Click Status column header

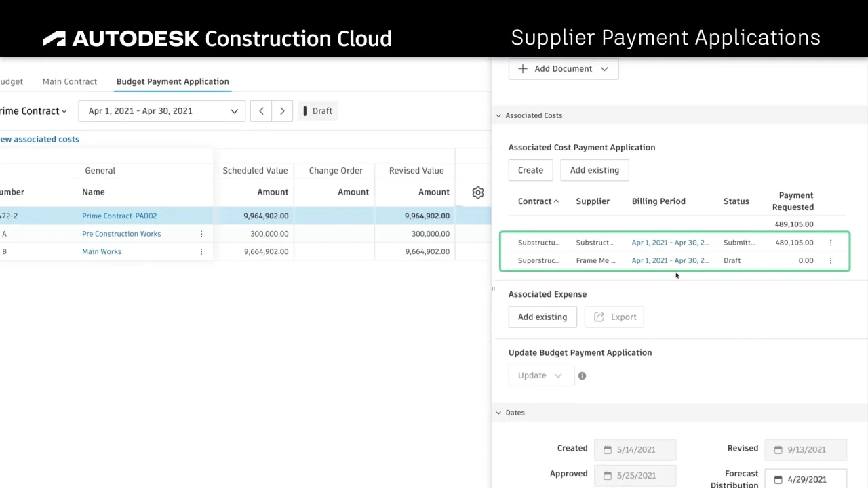736,201
